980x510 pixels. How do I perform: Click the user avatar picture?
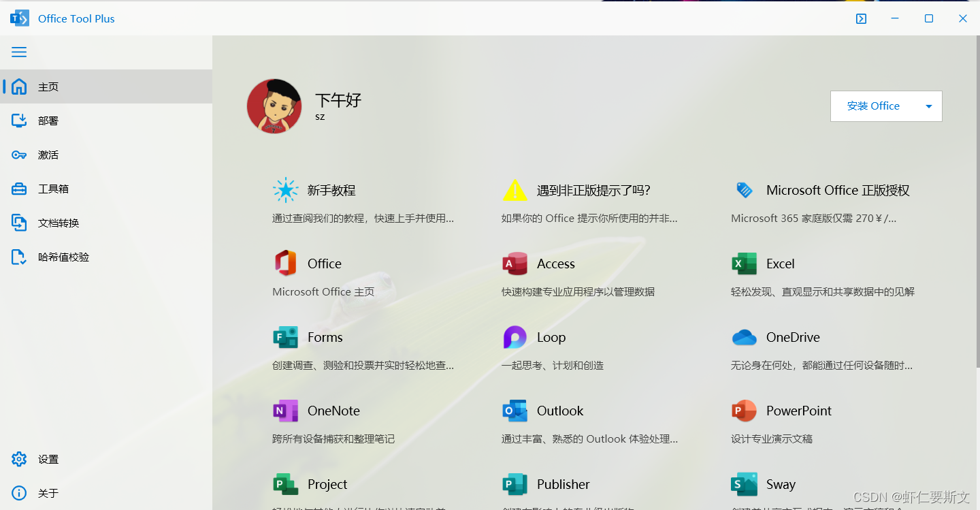click(274, 106)
